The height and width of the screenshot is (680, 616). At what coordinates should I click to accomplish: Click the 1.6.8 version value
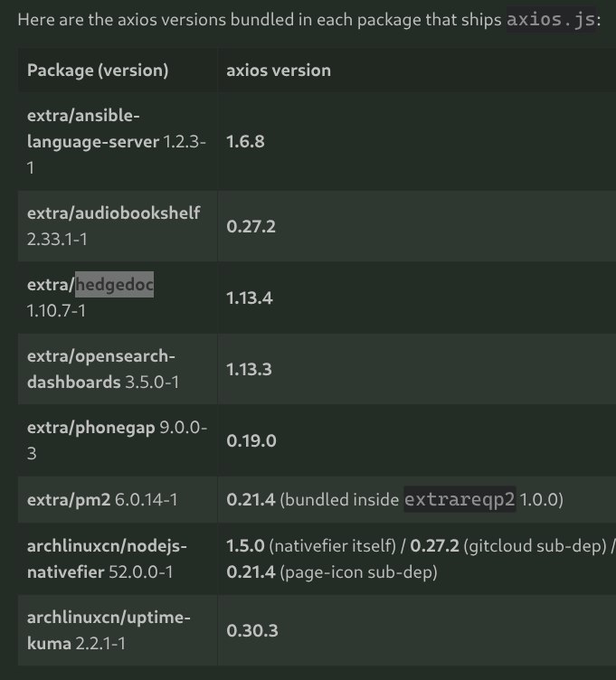245,141
